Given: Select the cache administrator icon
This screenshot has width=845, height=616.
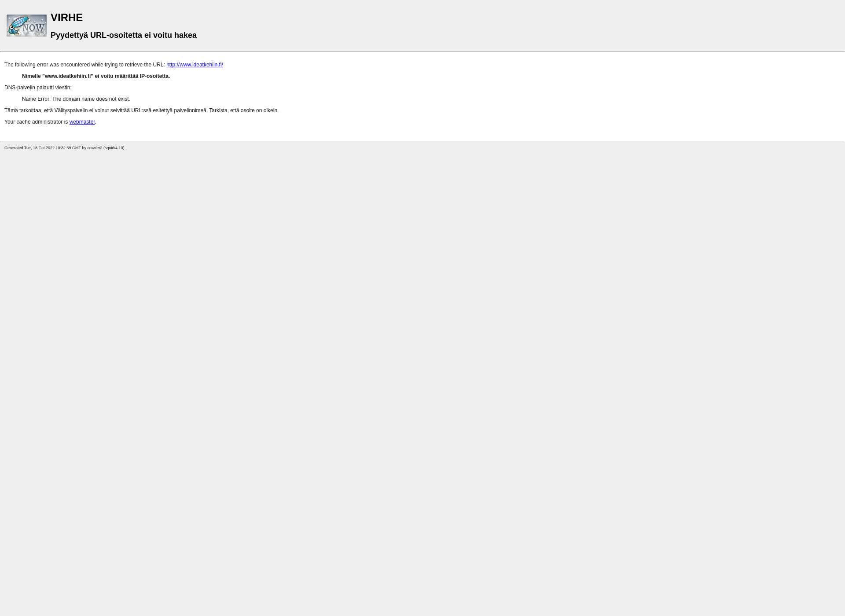Looking at the screenshot, I should click(26, 25).
